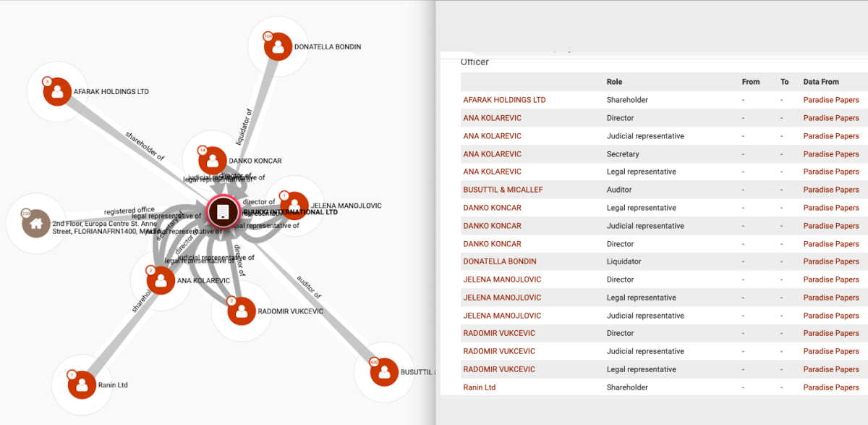
Task: Open Paradise Papers link for RADOMIR VUKCEVIC Director
Action: point(831,333)
